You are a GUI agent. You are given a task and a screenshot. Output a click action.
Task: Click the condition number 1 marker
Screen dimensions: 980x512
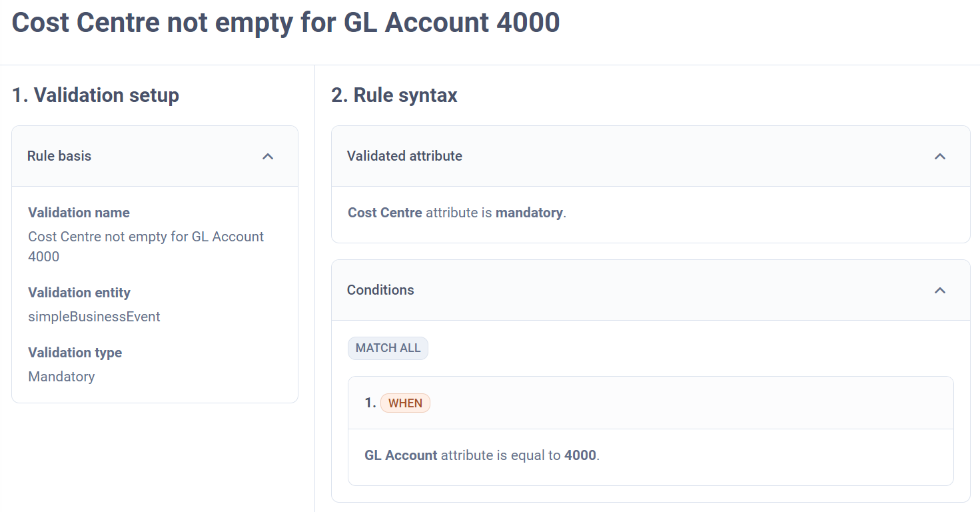coord(370,403)
